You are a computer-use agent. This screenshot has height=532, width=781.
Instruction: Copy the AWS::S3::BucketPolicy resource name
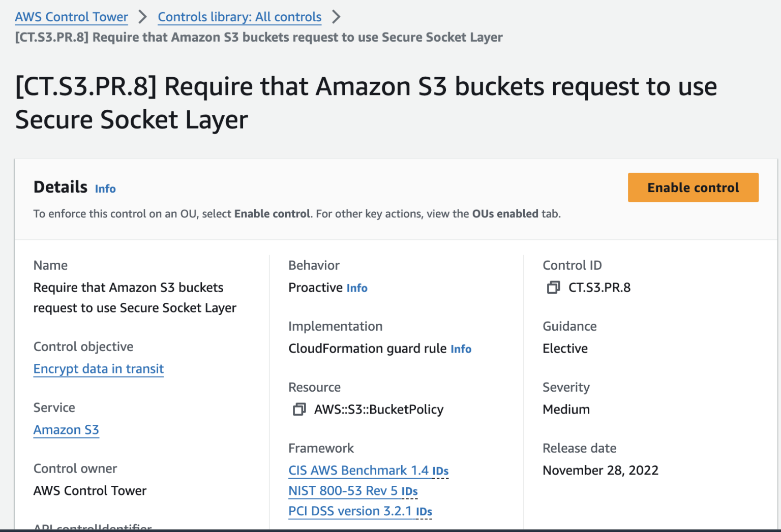click(299, 410)
